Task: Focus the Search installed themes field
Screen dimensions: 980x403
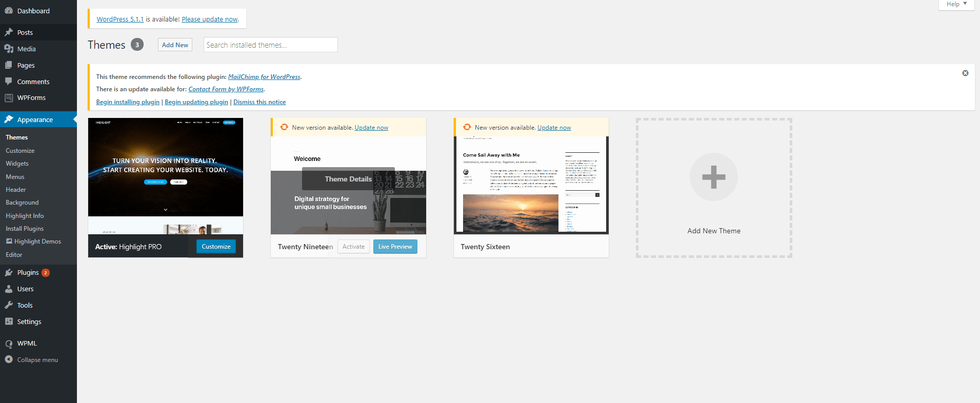Action: point(270,45)
